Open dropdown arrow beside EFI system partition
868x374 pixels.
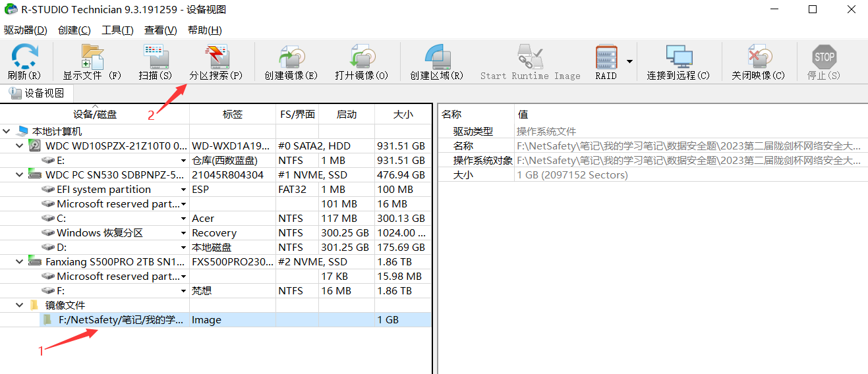tap(183, 190)
